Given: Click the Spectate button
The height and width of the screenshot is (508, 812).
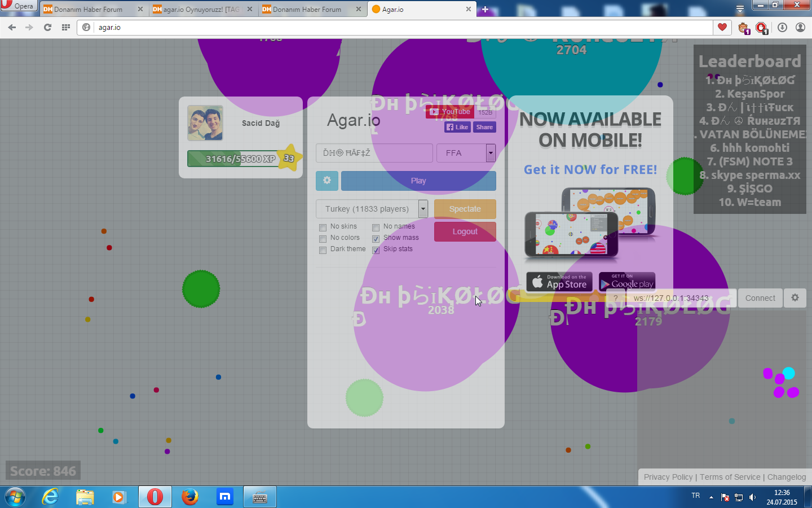Looking at the screenshot, I should pos(465,209).
